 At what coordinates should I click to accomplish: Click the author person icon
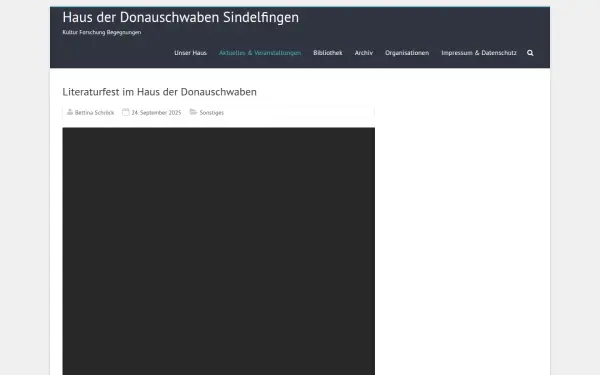pos(70,112)
